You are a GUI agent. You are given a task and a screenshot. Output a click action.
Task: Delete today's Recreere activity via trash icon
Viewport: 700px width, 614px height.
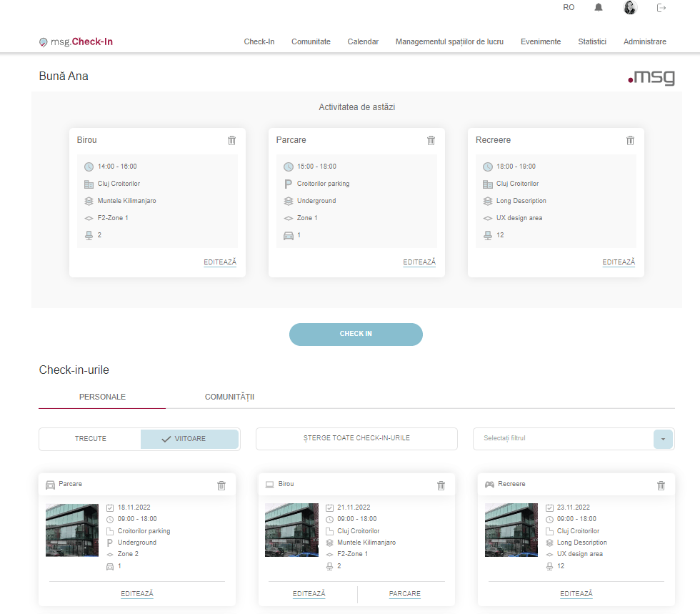click(x=630, y=141)
